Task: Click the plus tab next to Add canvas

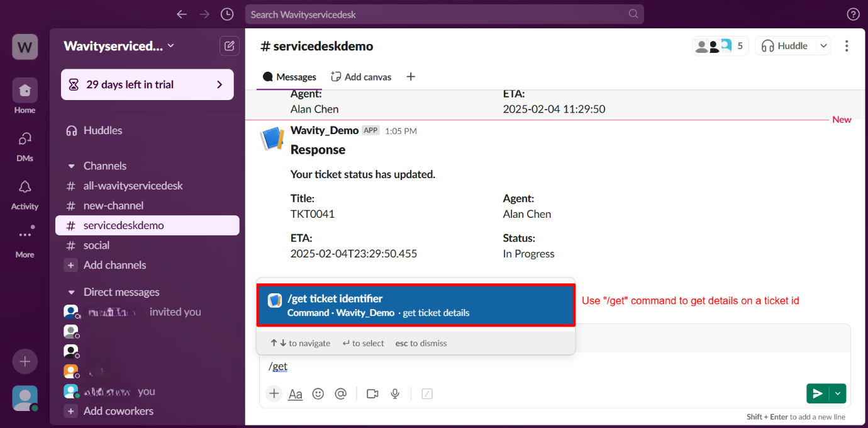Action: pyautogui.click(x=411, y=77)
